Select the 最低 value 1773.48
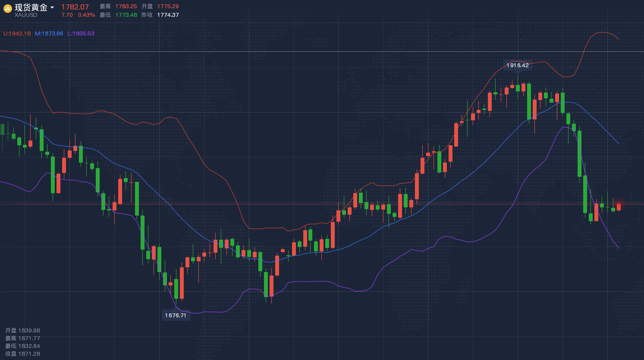The width and height of the screenshot is (644, 360). click(126, 15)
